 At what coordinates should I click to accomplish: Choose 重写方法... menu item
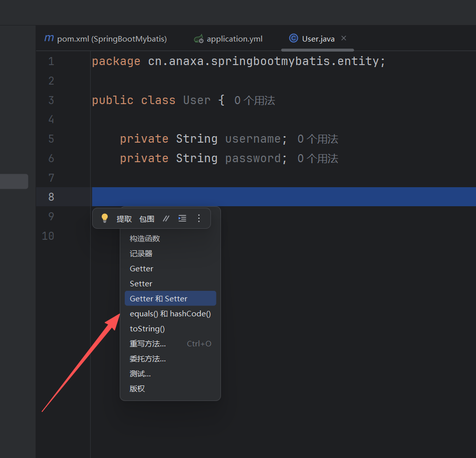148,344
